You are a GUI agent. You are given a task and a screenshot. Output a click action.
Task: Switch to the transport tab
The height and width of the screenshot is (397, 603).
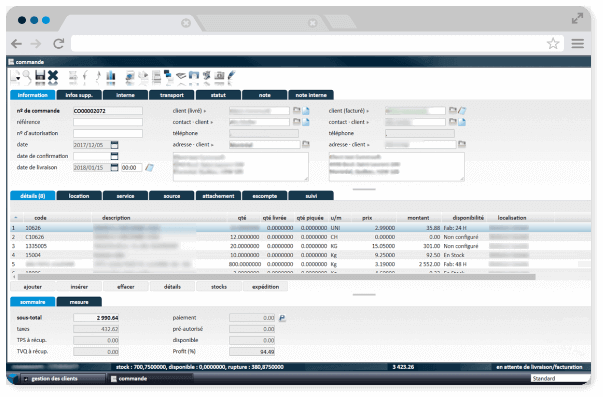(172, 95)
